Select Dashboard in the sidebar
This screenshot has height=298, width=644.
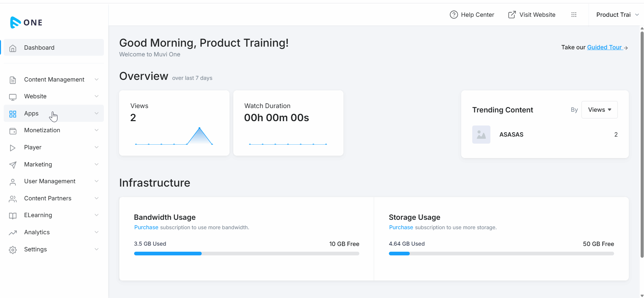click(x=54, y=48)
